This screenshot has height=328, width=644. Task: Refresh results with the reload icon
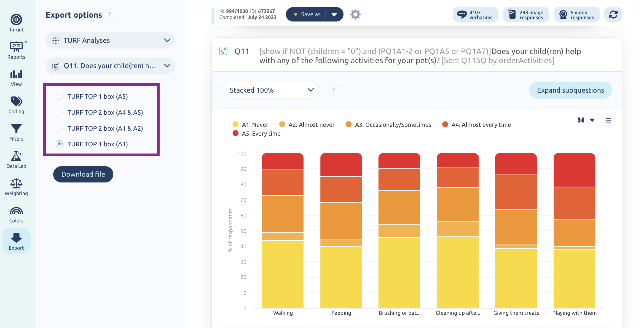point(613,14)
